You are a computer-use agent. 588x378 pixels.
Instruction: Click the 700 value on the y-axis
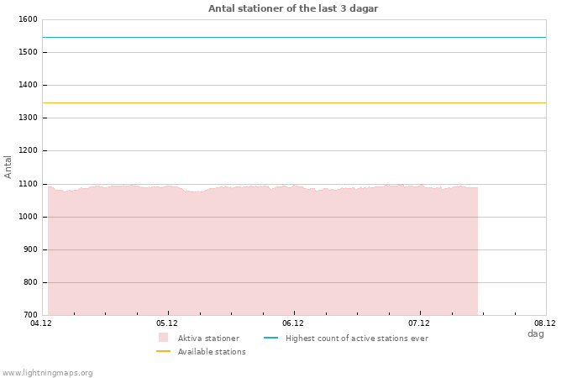coord(29,315)
